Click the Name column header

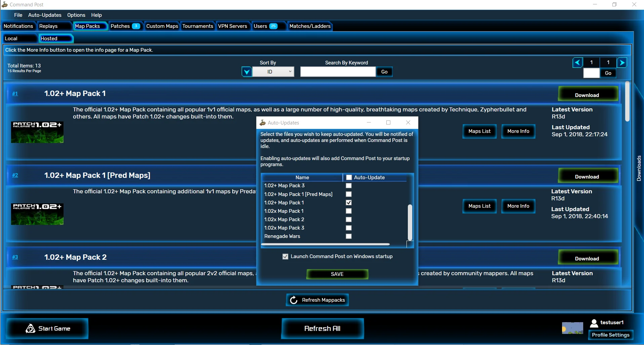[x=302, y=177]
